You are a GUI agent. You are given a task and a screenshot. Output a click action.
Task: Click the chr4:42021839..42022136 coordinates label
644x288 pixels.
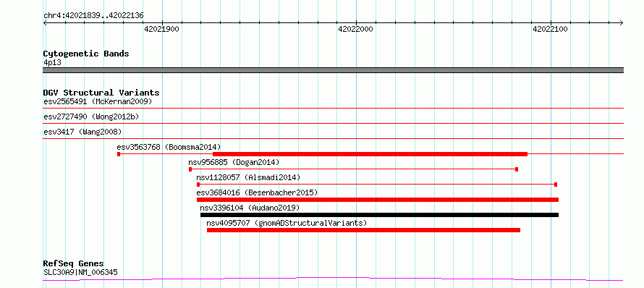93,16
